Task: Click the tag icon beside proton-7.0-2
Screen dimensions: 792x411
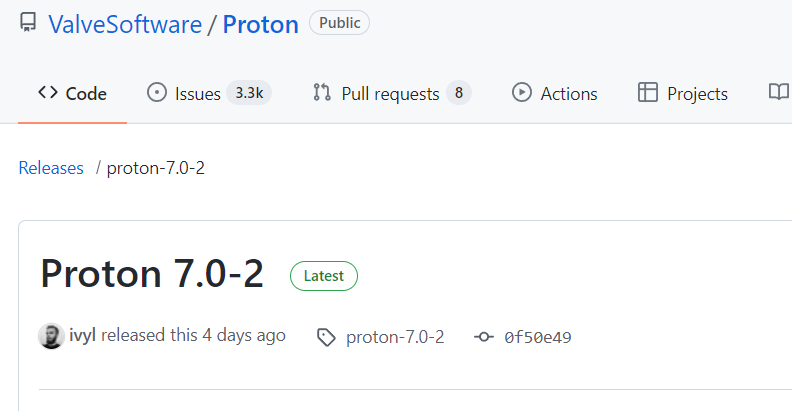Action: [x=326, y=337]
